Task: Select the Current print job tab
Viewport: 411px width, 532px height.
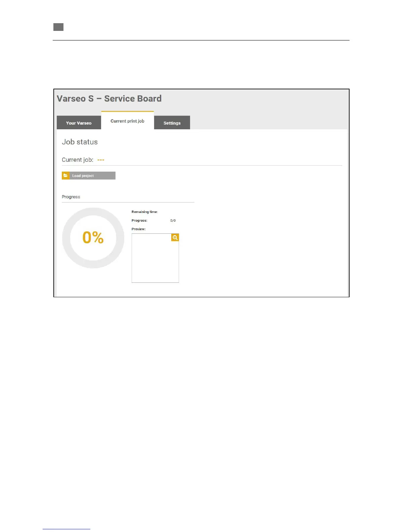Action: [128, 121]
